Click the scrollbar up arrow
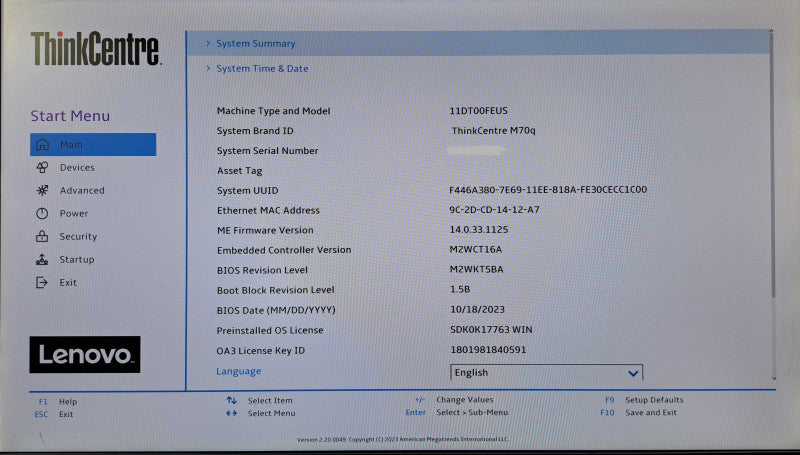The width and height of the screenshot is (800, 455). tap(771, 32)
